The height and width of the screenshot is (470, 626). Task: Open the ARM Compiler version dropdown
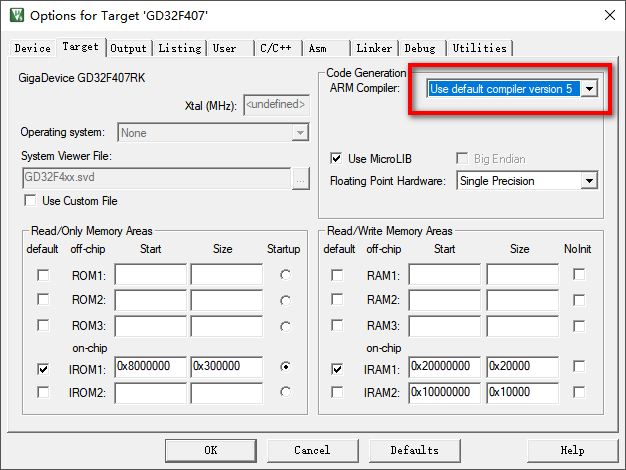pos(512,89)
